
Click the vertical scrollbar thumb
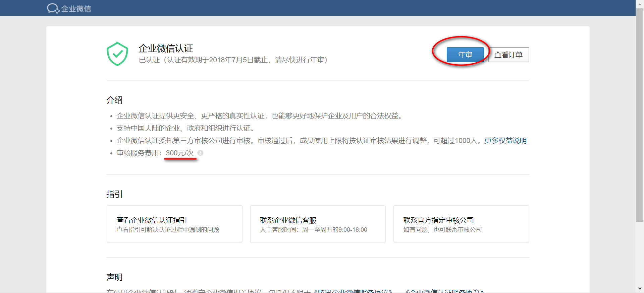(640, 115)
